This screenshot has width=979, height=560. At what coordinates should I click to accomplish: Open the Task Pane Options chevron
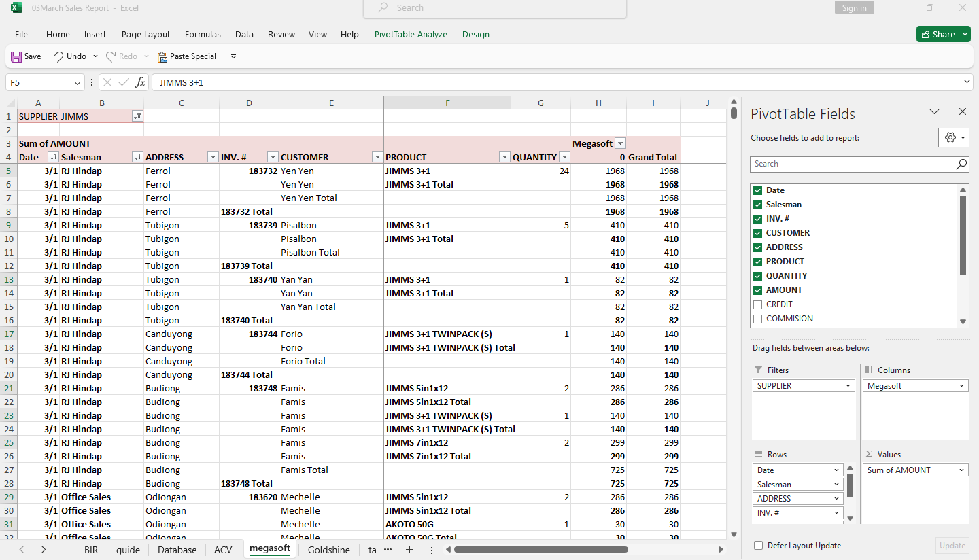pos(934,112)
